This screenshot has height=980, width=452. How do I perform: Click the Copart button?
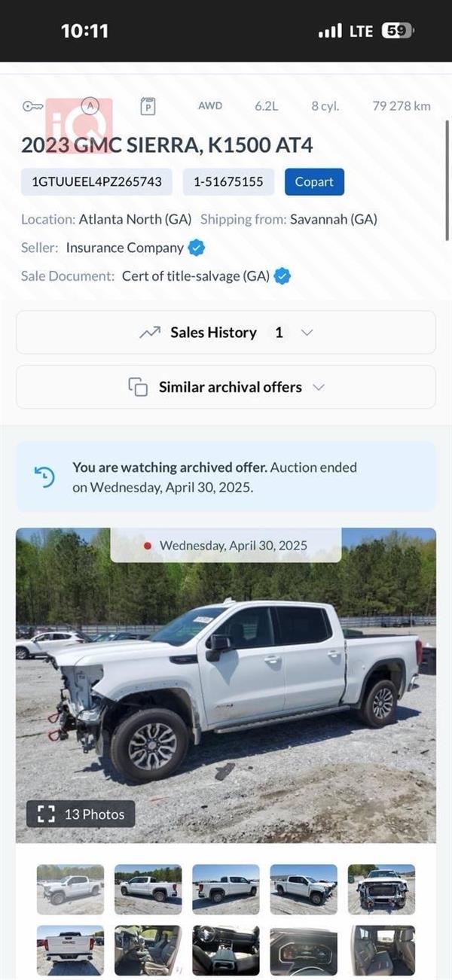pyautogui.click(x=313, y=181)
